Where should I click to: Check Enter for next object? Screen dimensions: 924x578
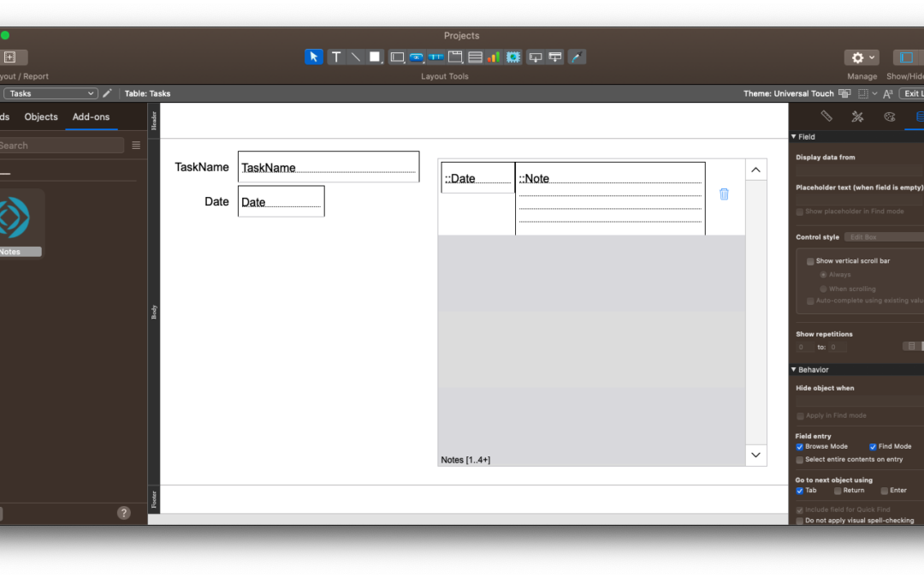click(884, 491)
